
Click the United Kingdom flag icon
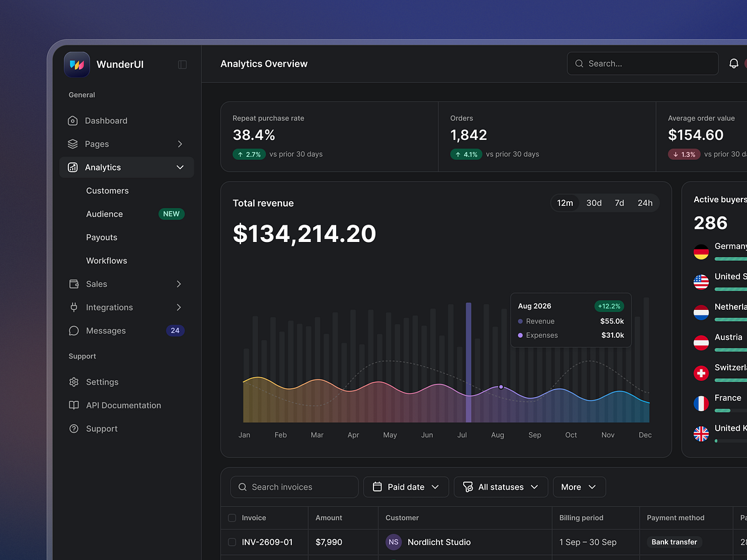701,434
